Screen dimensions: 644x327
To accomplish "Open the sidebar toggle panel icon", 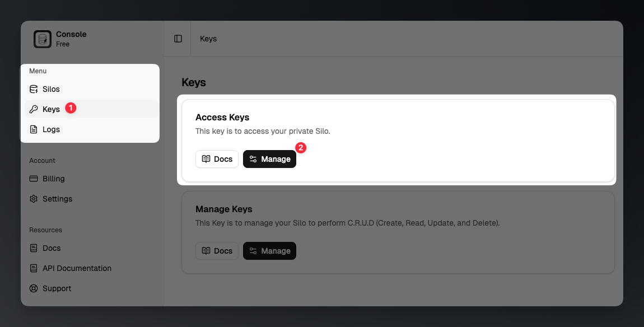I will coord(178,38).
